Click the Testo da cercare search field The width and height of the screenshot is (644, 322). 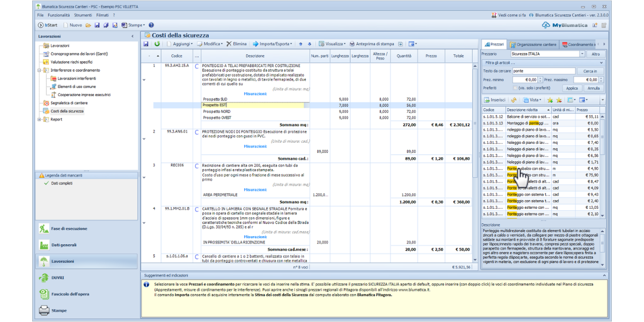coord(543,71)
